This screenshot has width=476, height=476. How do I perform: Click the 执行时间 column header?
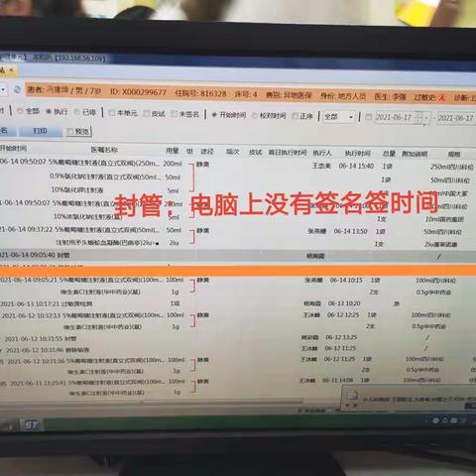(358, 153)
